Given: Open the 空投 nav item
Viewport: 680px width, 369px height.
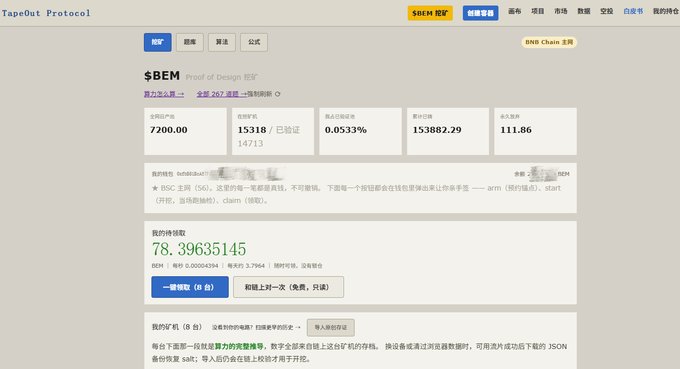Looking at the screenshot, I should point(606,11).
